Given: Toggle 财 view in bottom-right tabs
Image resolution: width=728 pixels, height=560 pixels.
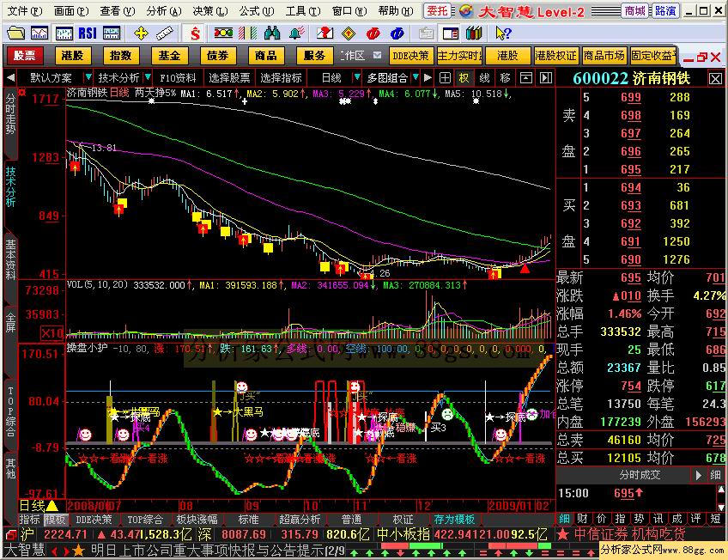Looking at the screenshot, I should click(582, 519).
